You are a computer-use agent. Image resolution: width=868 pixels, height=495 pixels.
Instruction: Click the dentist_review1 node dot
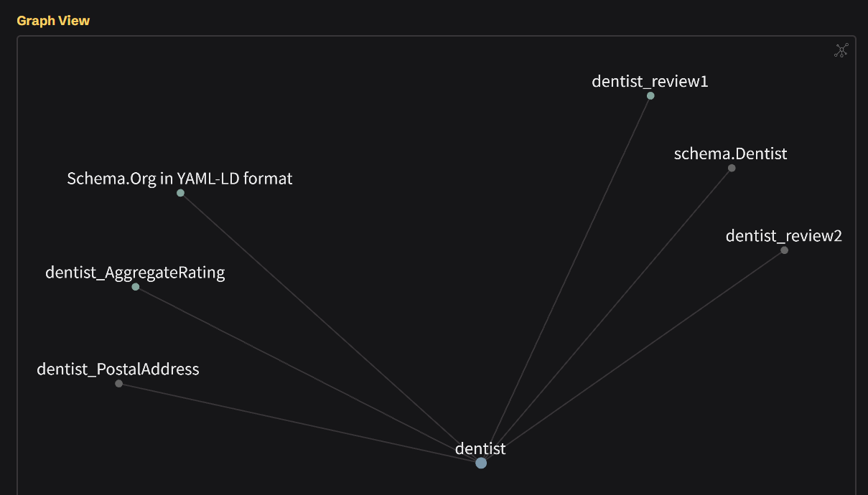(650, 95)
